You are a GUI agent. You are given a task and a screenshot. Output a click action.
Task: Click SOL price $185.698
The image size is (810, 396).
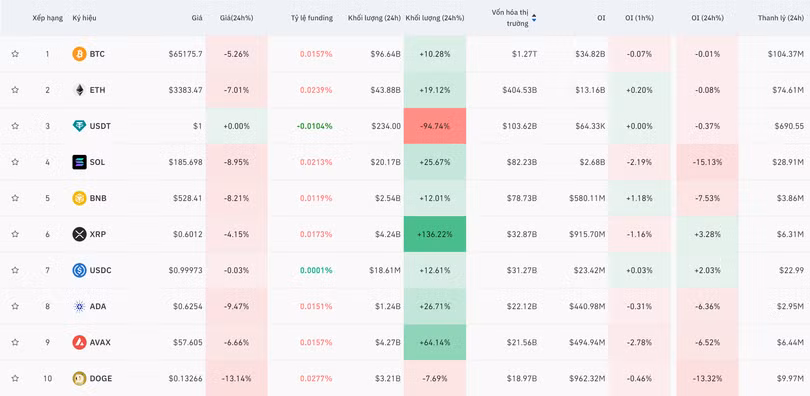(x=185, y=162)
